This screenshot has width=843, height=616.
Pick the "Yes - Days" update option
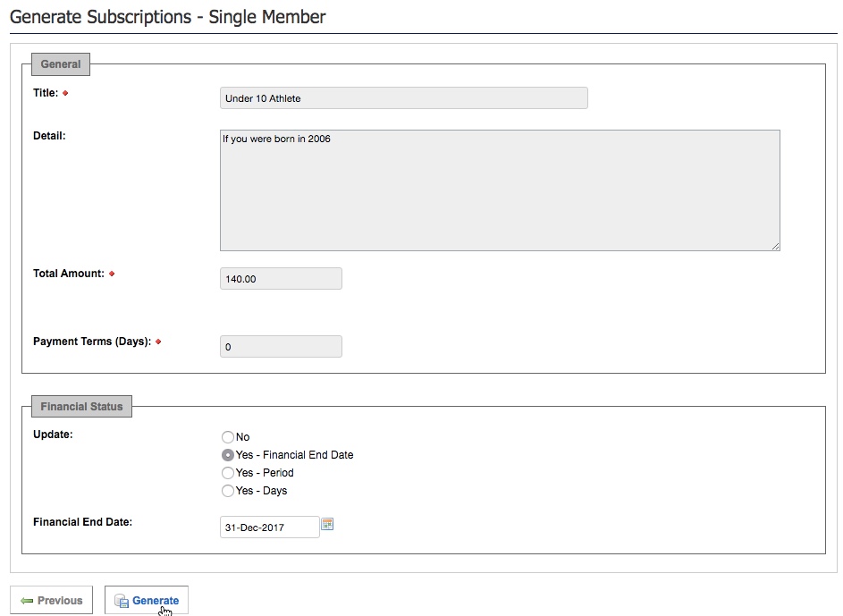(x=227, y=491)
